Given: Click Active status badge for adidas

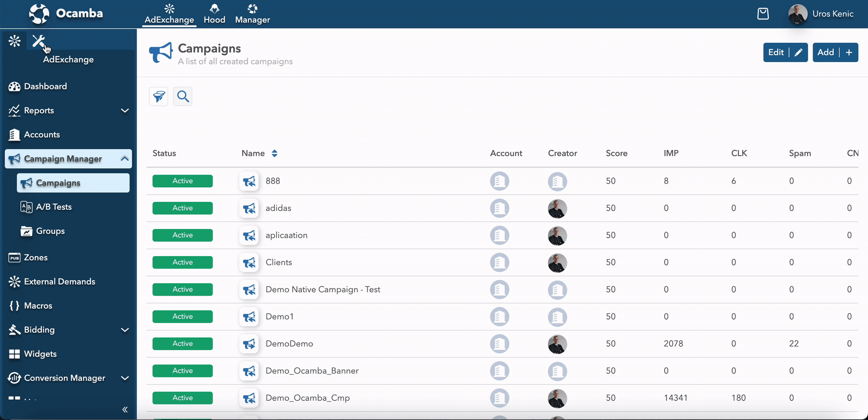Looking at the screenshot, I should [182, 208].
